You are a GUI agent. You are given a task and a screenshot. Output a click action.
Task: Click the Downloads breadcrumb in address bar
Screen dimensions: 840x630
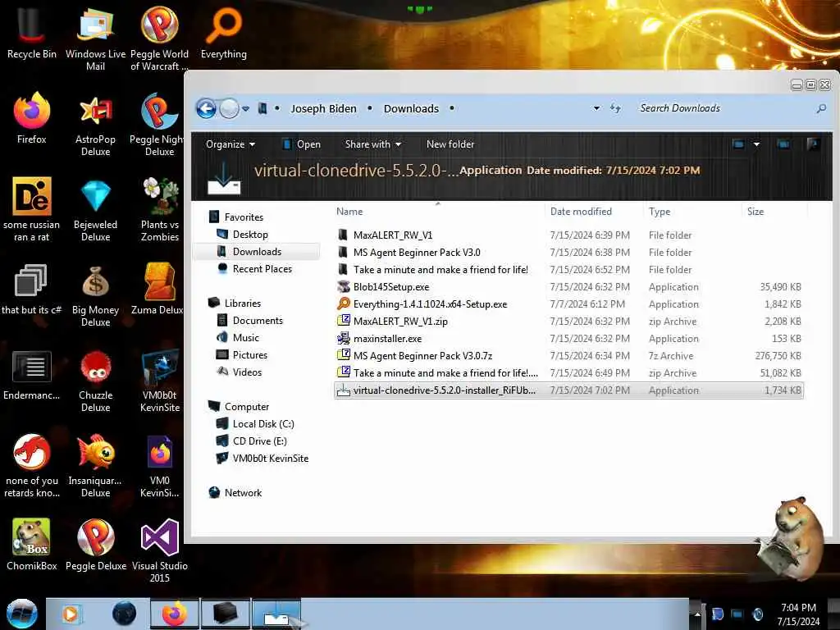point(411,109)
